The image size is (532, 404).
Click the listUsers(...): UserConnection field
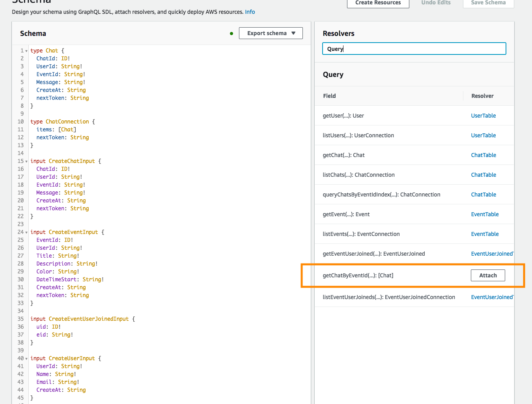coord(358,135)
